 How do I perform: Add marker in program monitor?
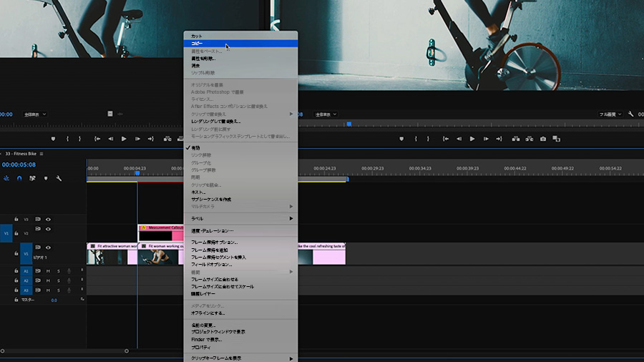[x=401, y=139]
